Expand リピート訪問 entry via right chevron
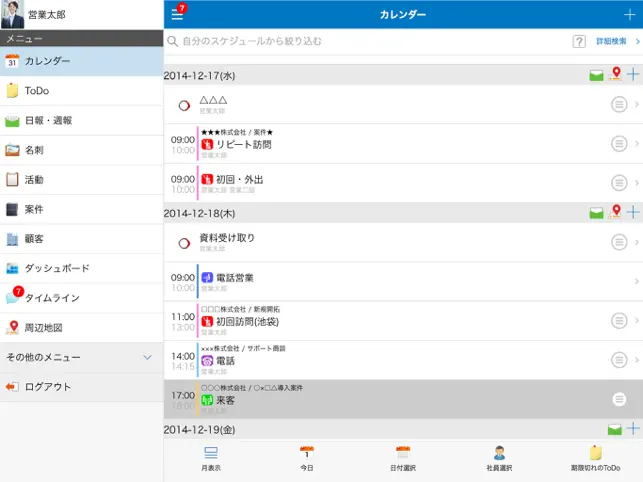Screen dimensions: 643x482 click(x=637, y=144)
